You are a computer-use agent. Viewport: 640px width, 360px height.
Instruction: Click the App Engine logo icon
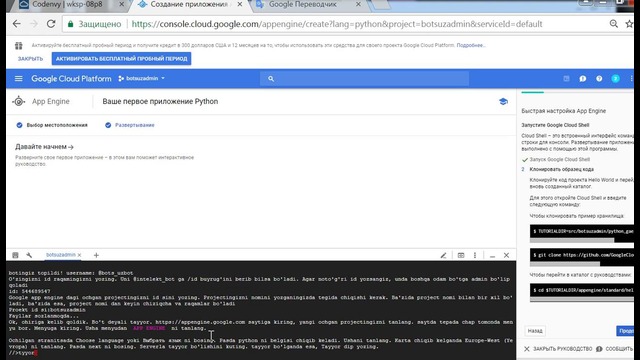coord(19,101)
